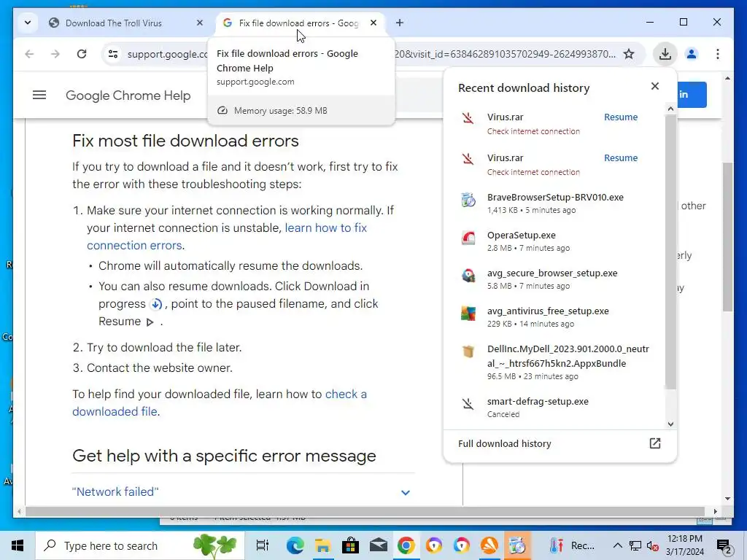Viewport: 747px width, 560px height.
Task: Select the Fix file download errors tab
Action: click(x=299, y=23)
